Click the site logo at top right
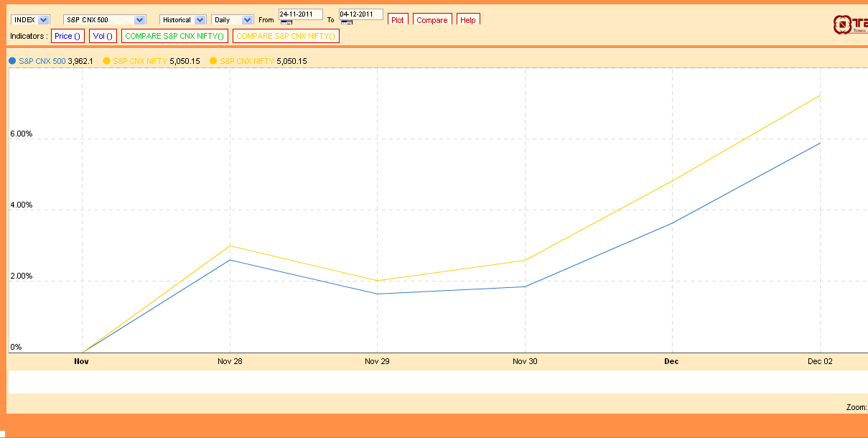Image resolution: width=868 pixels, height=438 pixels. pyautogui.click(x=850, y=25)
